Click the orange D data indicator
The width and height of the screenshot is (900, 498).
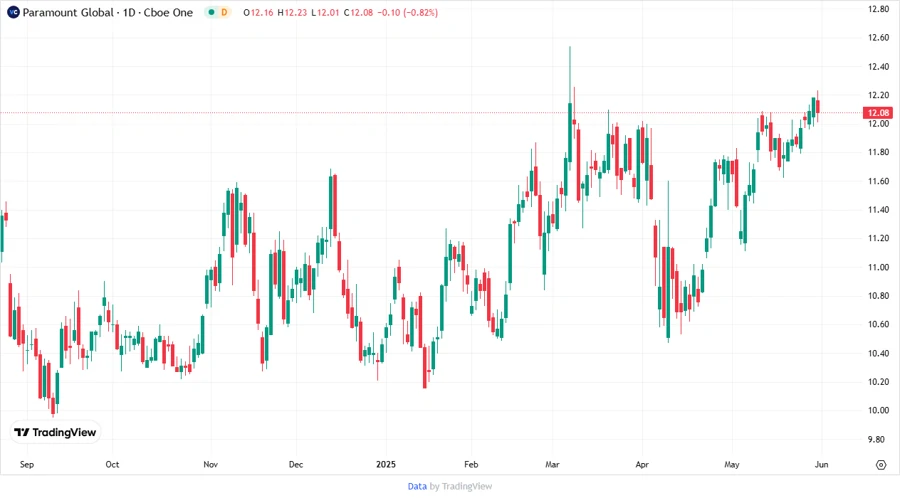[x=224, y=12]
